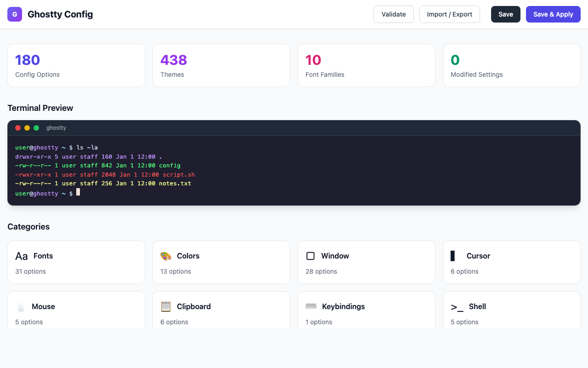
Task: Select the Keybindings keyboard icon
Action: 311,306
